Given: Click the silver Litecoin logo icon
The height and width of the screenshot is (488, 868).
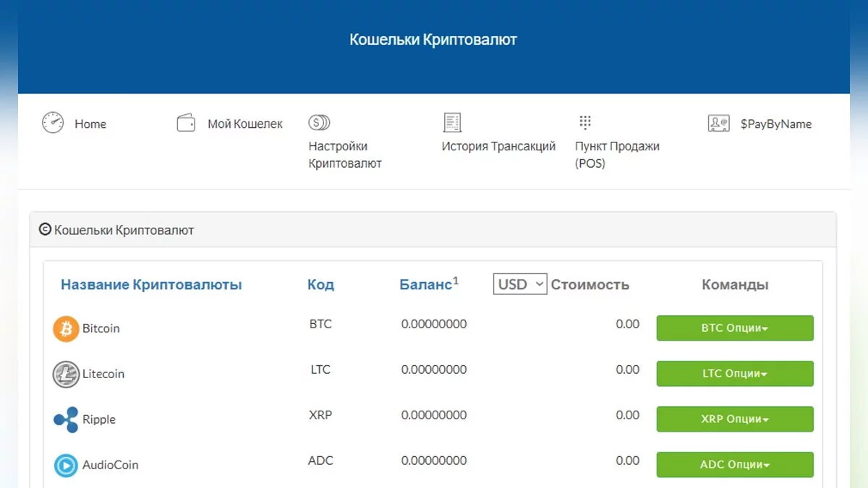Looking at the screenshot, I should click(x=66, y=374).
